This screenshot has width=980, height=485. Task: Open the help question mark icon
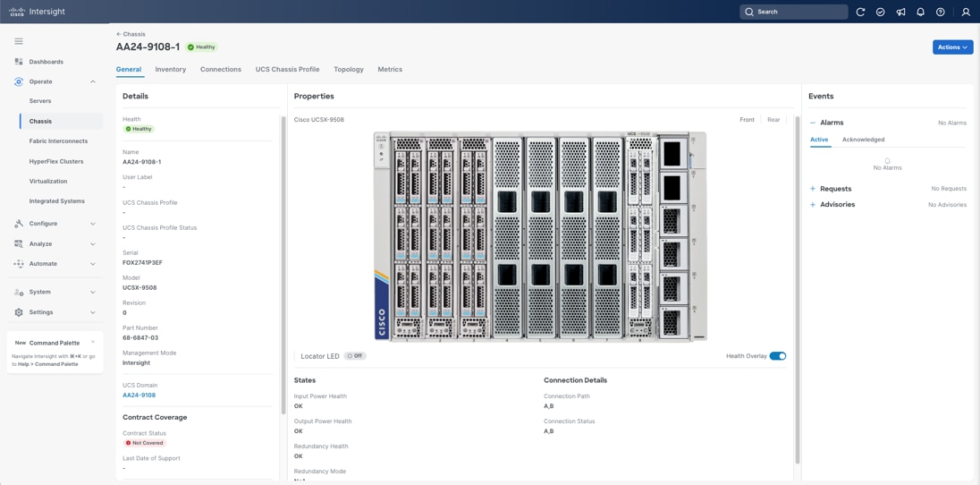(940, 12)
